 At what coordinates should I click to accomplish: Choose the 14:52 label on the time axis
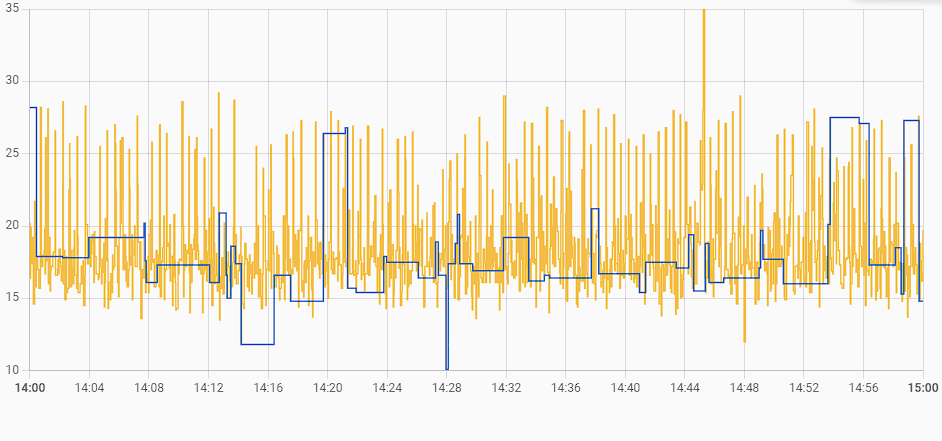(x=804, y=388)
